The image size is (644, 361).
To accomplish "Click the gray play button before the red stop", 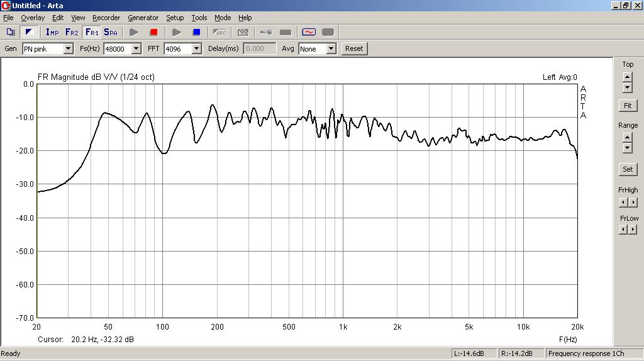I will (134, 32).
